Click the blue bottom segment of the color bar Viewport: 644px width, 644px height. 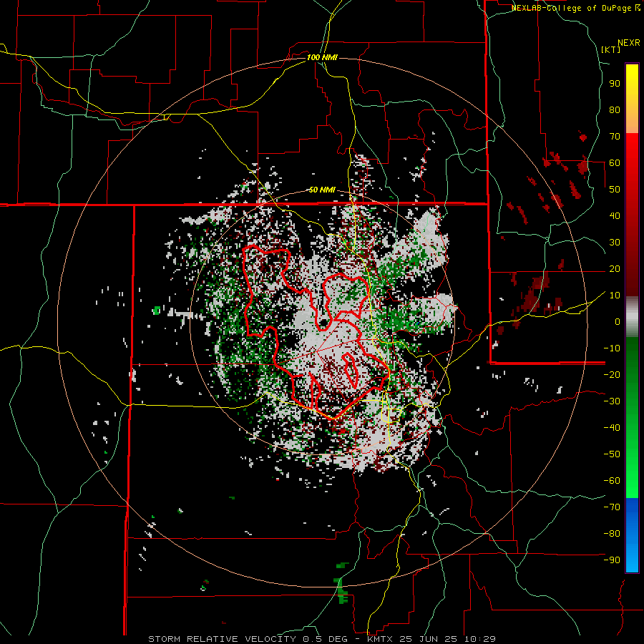coord(632,535)
